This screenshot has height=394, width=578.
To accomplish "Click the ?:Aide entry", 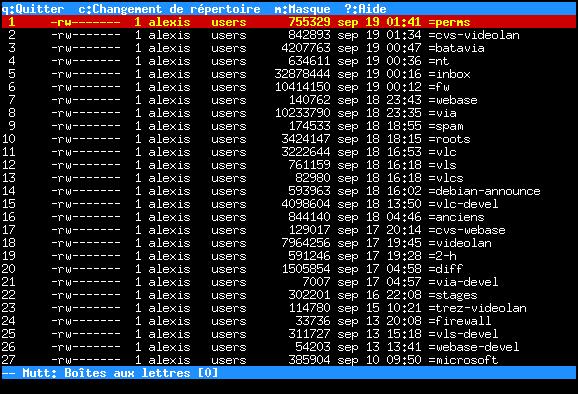I will click(x=365, y=8).
